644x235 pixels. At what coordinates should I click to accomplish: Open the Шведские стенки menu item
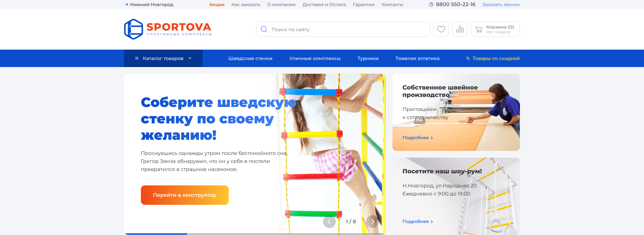(x=250, y=58)
